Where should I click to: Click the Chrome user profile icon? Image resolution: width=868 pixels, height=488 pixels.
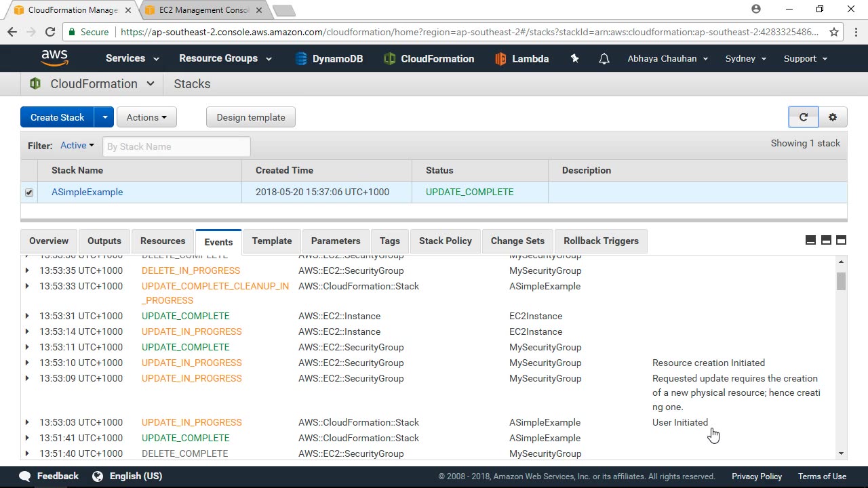[756, 9]
